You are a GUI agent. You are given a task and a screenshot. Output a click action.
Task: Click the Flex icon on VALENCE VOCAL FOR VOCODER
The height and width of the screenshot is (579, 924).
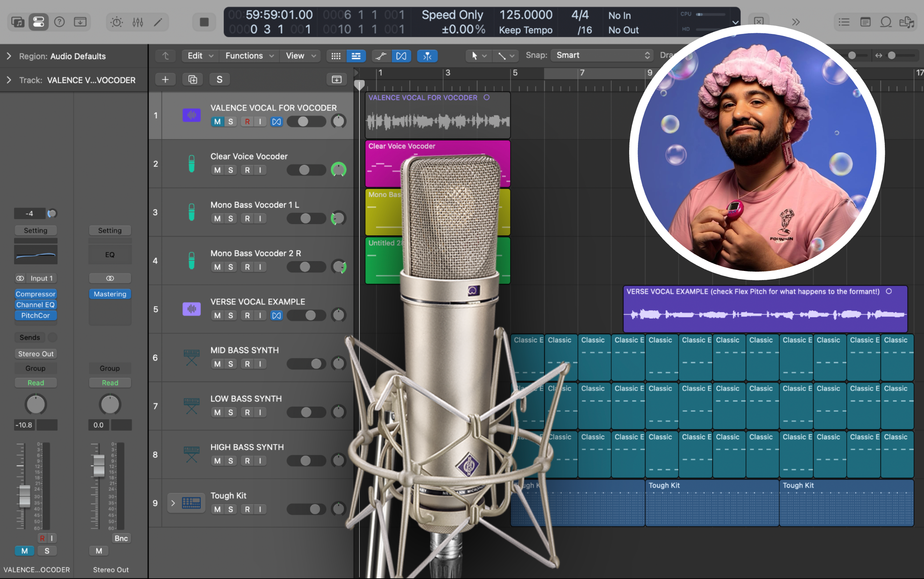click(276, 121)
